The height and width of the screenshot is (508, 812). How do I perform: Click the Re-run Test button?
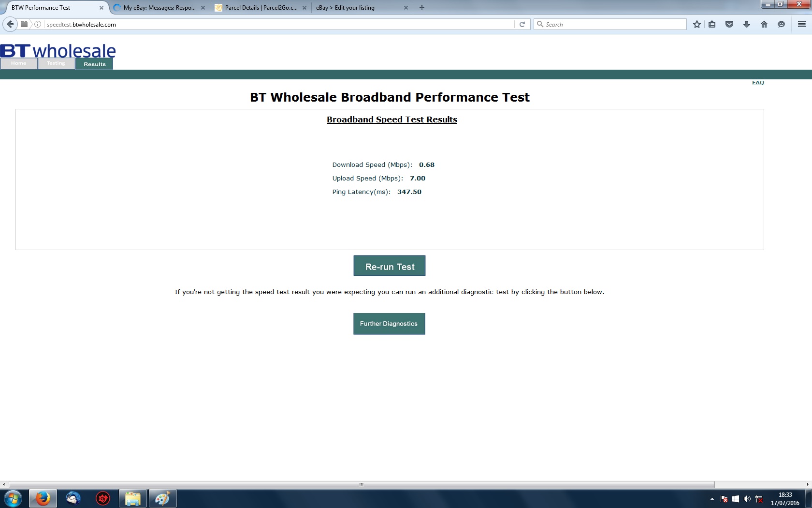[x=390, y=266]
